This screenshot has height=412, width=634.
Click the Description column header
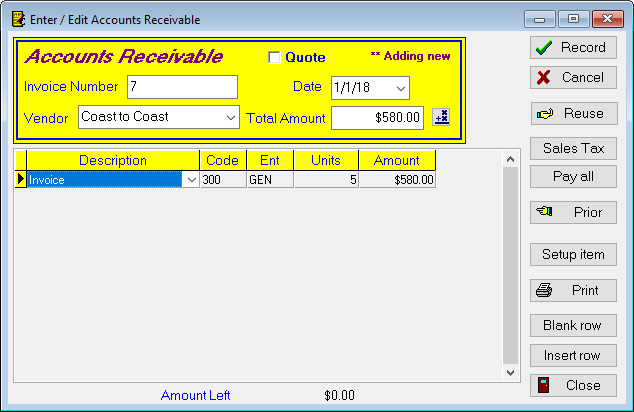pos(113,161)
